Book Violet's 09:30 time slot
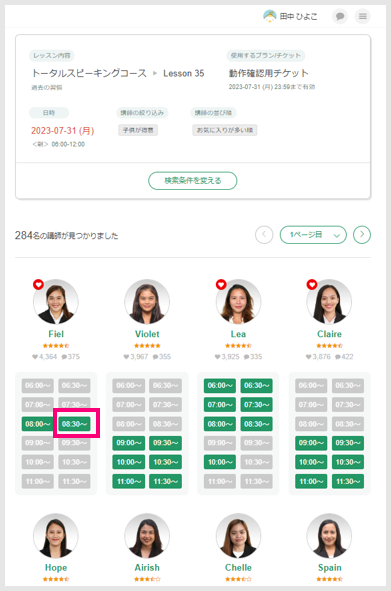391x591 pixels. [x=165, y=443]
